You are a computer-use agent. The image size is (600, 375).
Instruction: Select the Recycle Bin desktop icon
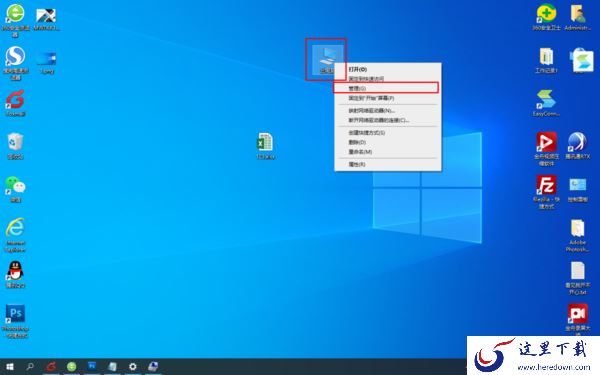coord(15,146)
